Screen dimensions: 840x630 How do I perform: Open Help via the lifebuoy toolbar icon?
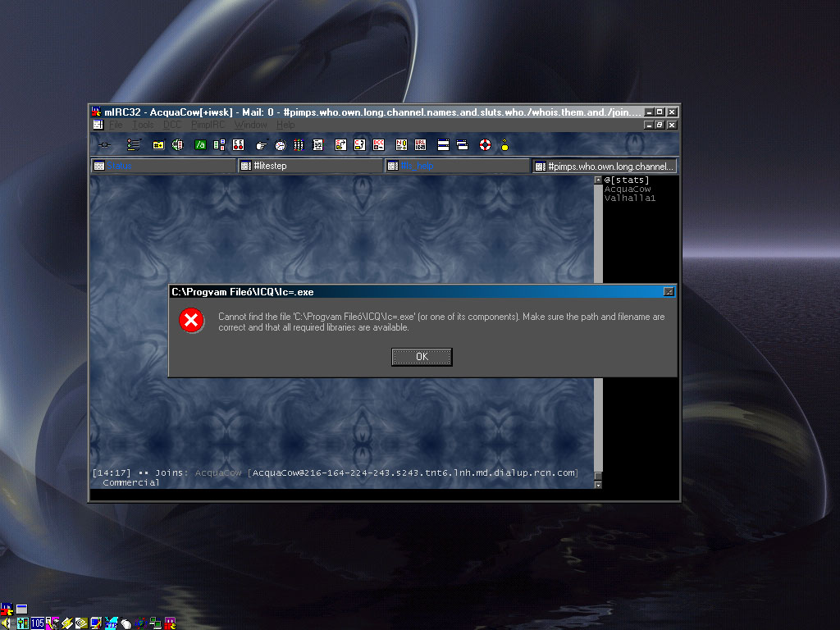tap(486, 144)
